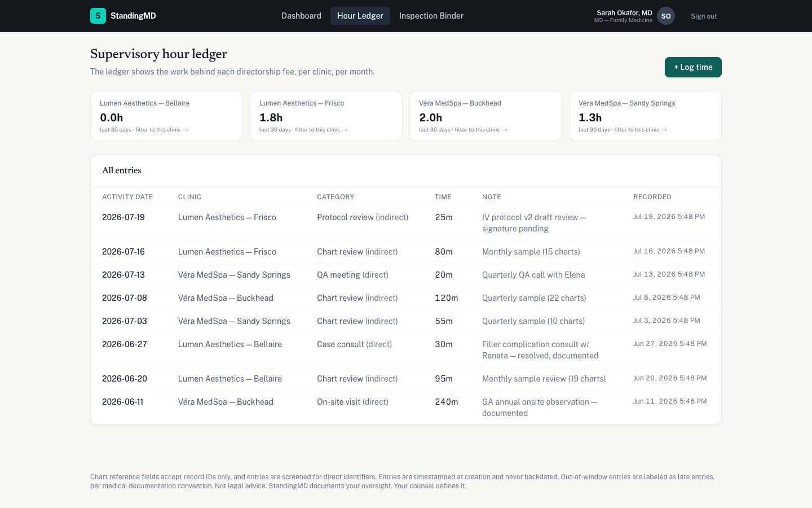Select the 2026-07-16 activity date
The width and height of the screenshot is (812, 508).
point(123,252)
